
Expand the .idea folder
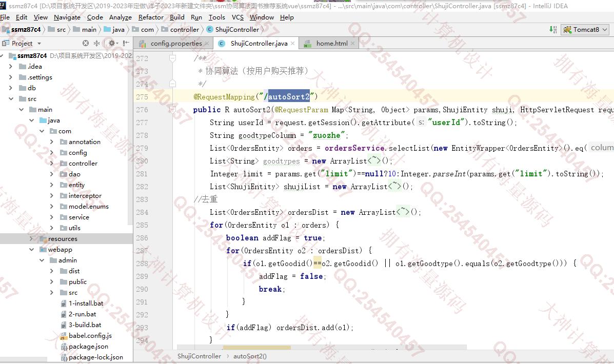pyautogui.click(x=11, y=67)
